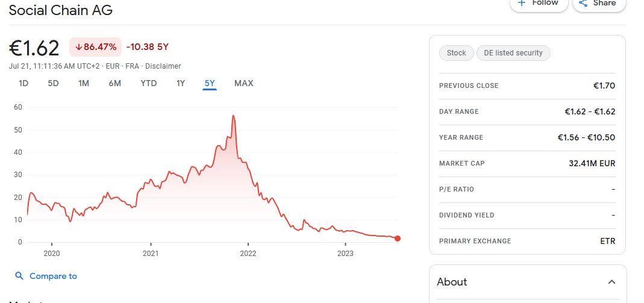
Task: Switch to the 1Y chart view
Action: click(x=181, y=83)
